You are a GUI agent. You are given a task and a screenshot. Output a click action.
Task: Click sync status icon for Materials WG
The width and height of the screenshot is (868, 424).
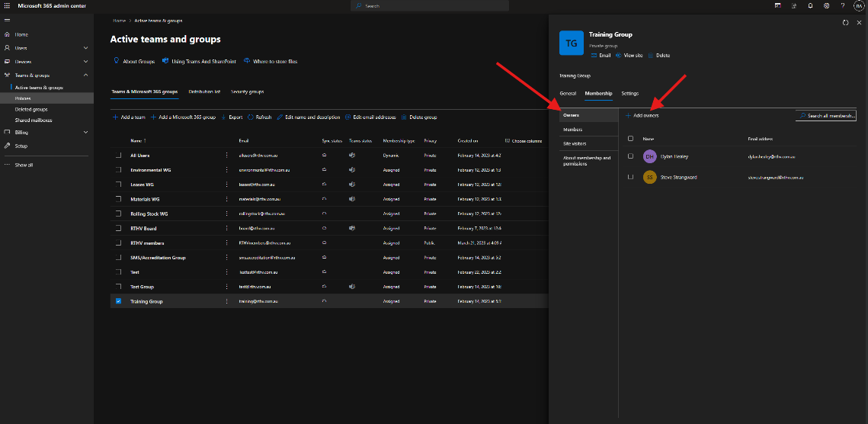coord(324,199)
